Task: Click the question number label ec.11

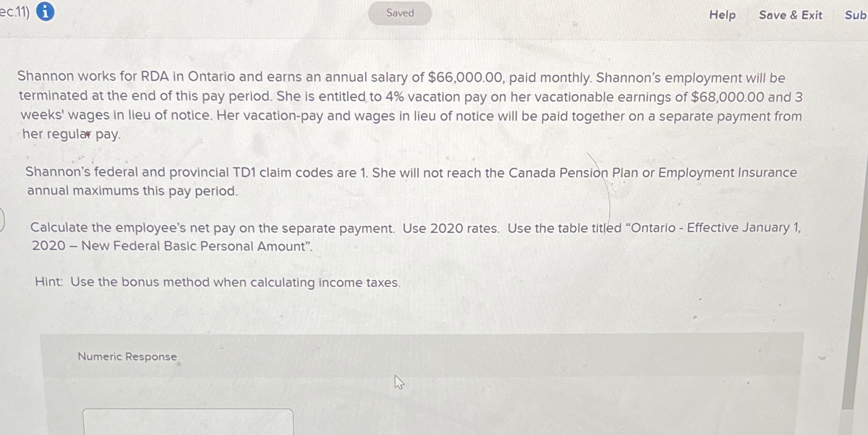Action: point(13,13)
